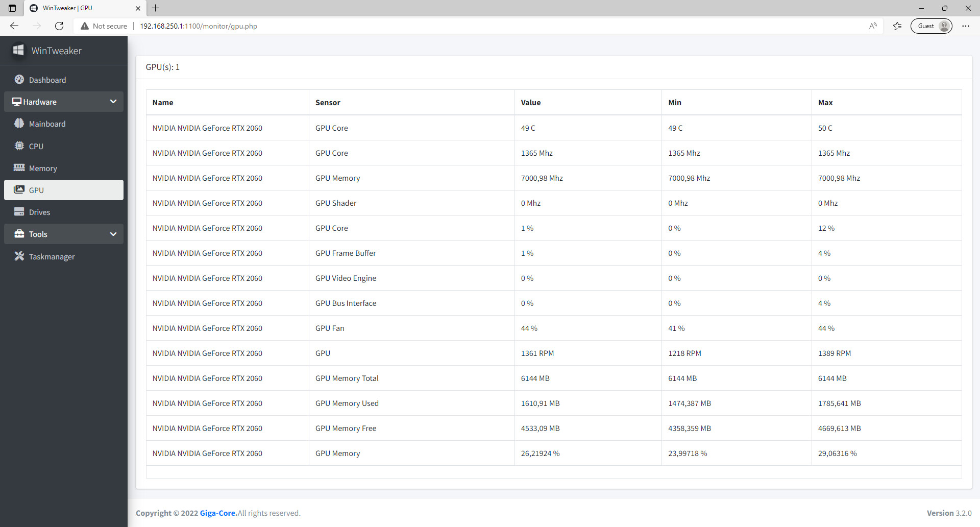Open the browser favorites star
980x527 pixels.
897,26
